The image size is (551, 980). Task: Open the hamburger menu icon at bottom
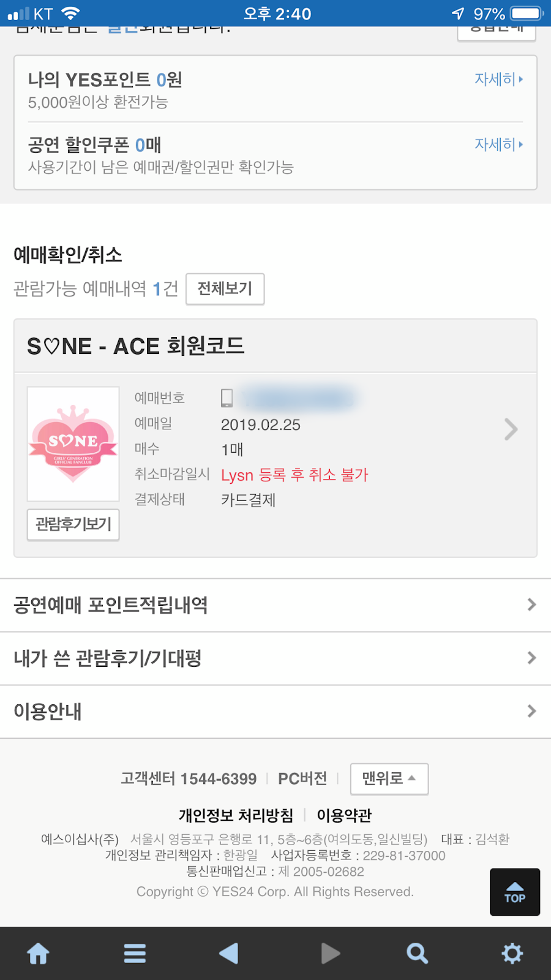point(134,953)
